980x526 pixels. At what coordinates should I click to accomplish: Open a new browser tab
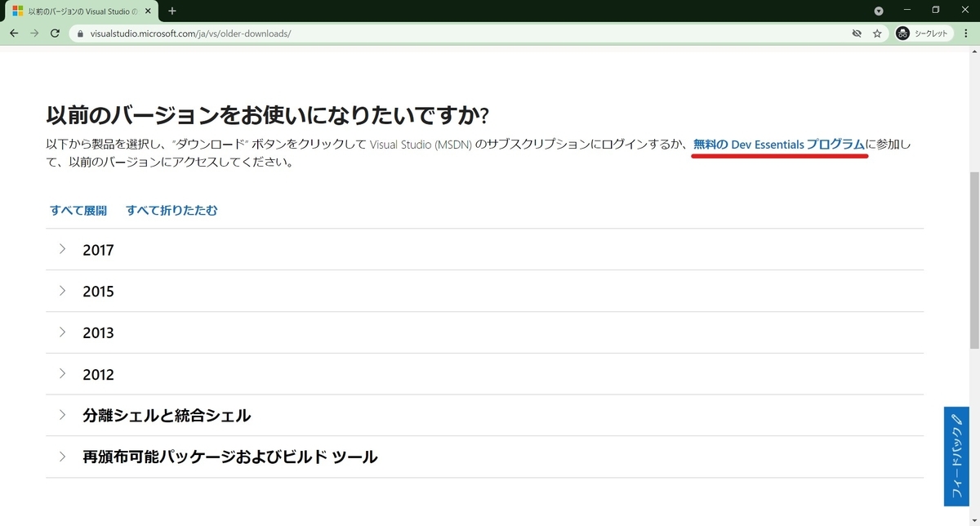[170, 11]
